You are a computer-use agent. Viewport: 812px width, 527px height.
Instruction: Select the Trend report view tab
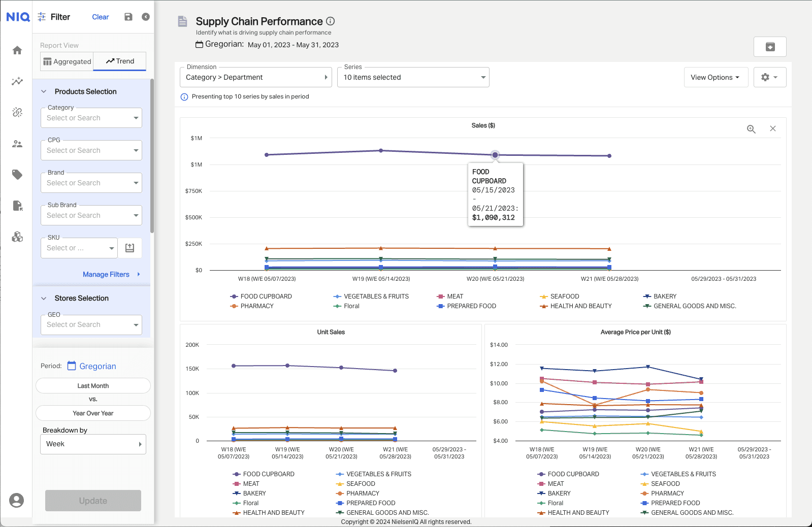click(x=120, y=61)
